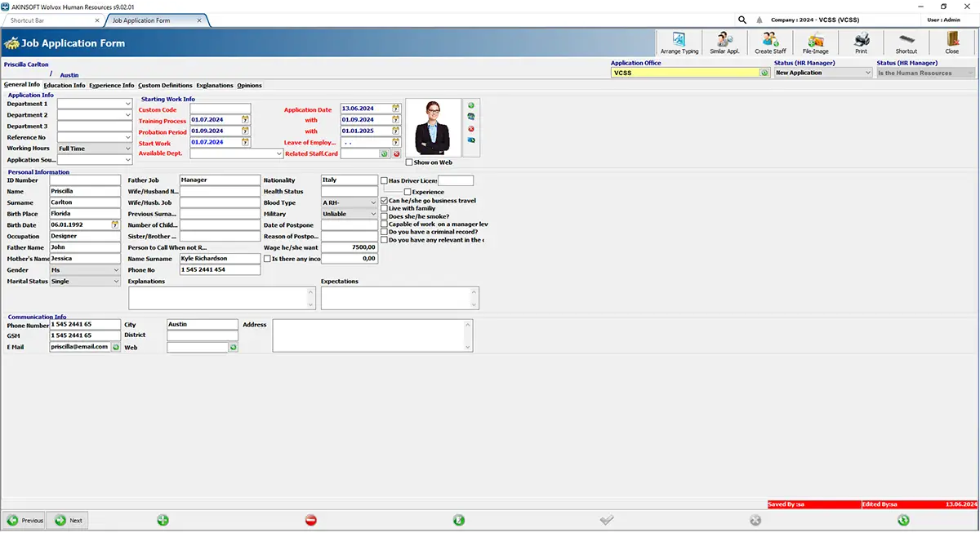Click the ID Number input field

point(85,180)
